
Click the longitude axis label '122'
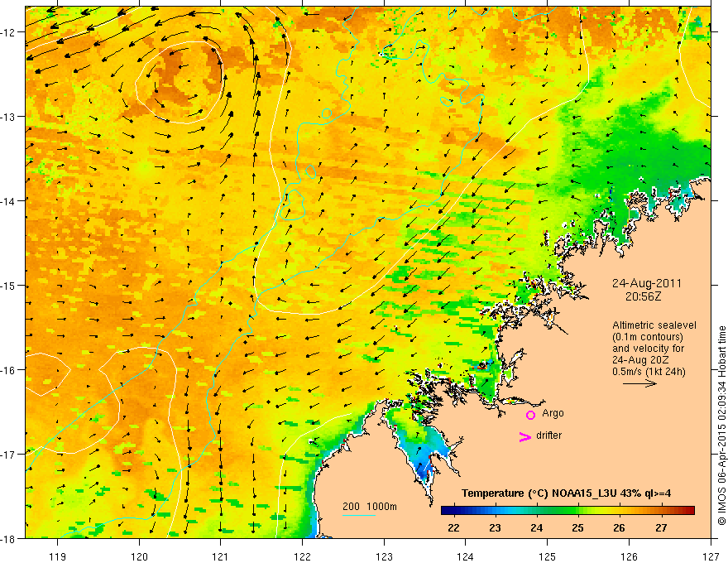(302, 556)
